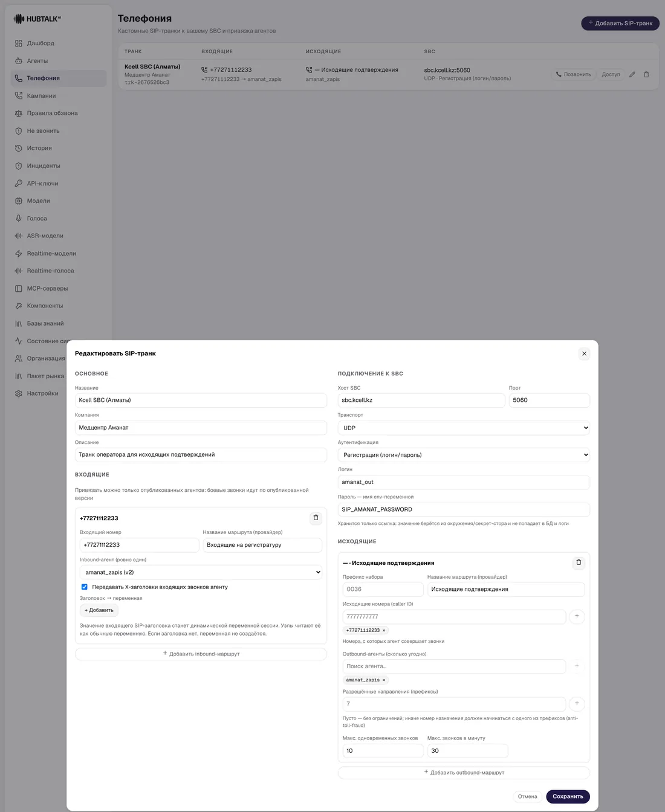Remove the +77271112233 caller ID tag
The height and width of the screenshot is (812, 665).
pyautogui.click(x=384, y=631)
